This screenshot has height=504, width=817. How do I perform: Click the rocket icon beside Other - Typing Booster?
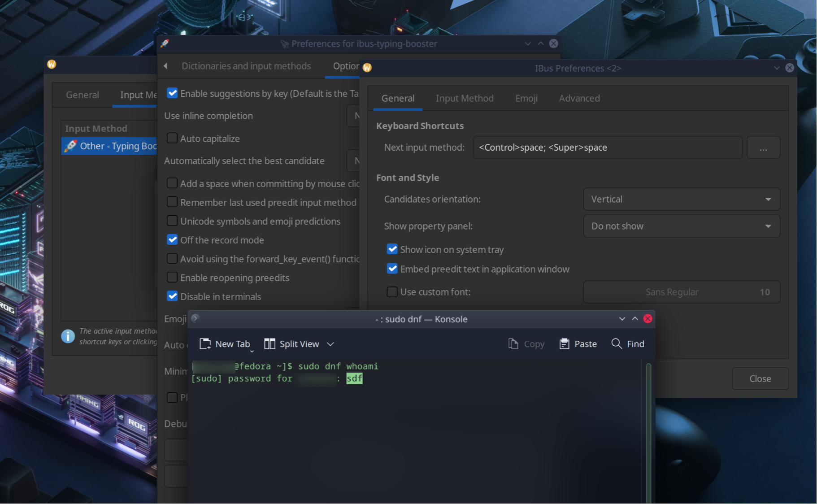71,146
